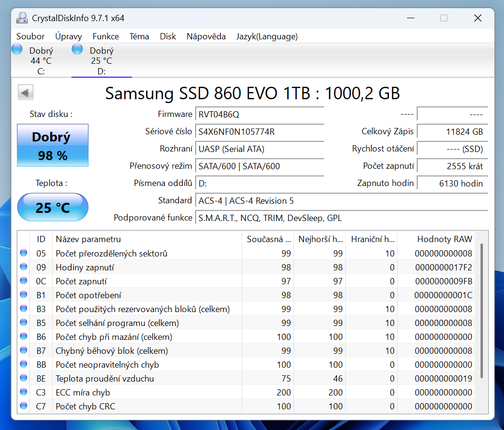Switch to the C: drive tab
Image resolution: width=504 pixels, height=430 pixels.
[41, 60]
